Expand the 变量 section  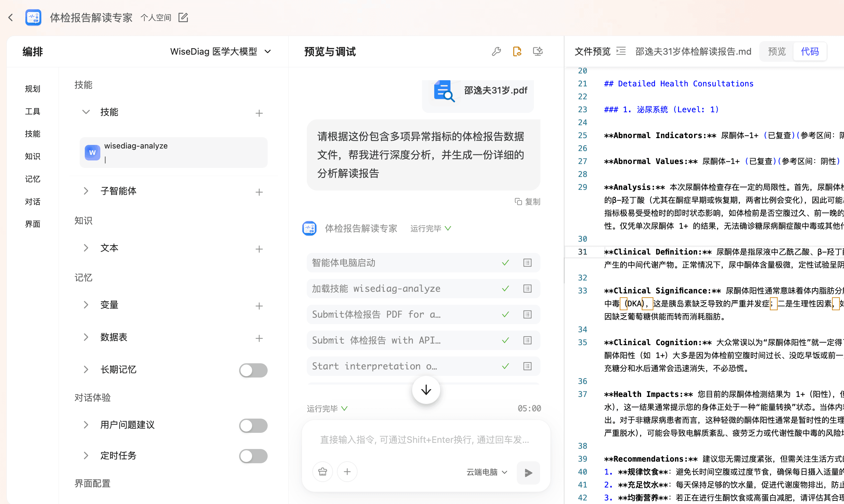click(86, 305)
